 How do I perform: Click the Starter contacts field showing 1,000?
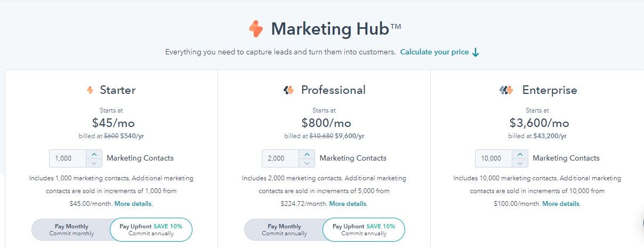click(x=68, y=158)
